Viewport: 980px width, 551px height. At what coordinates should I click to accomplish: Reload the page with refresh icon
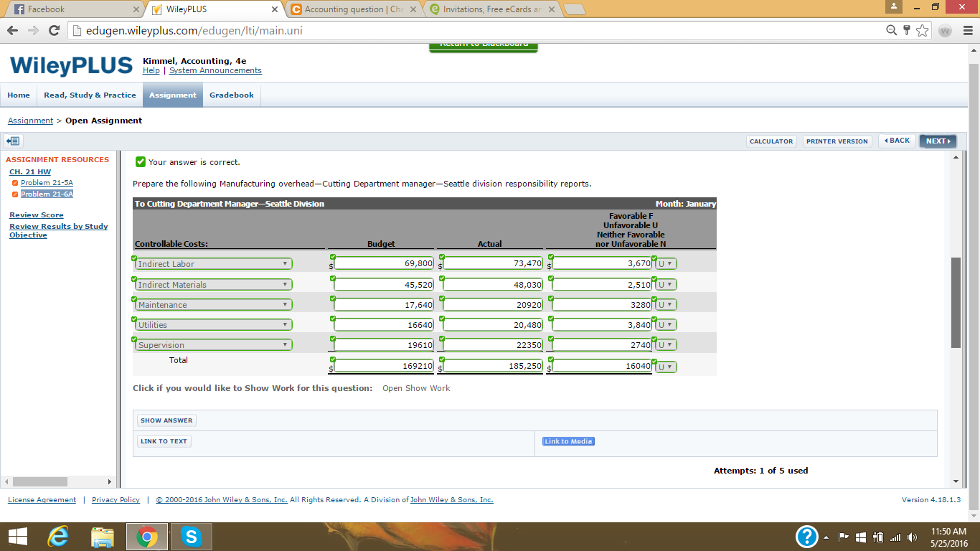tap(54, 31)
